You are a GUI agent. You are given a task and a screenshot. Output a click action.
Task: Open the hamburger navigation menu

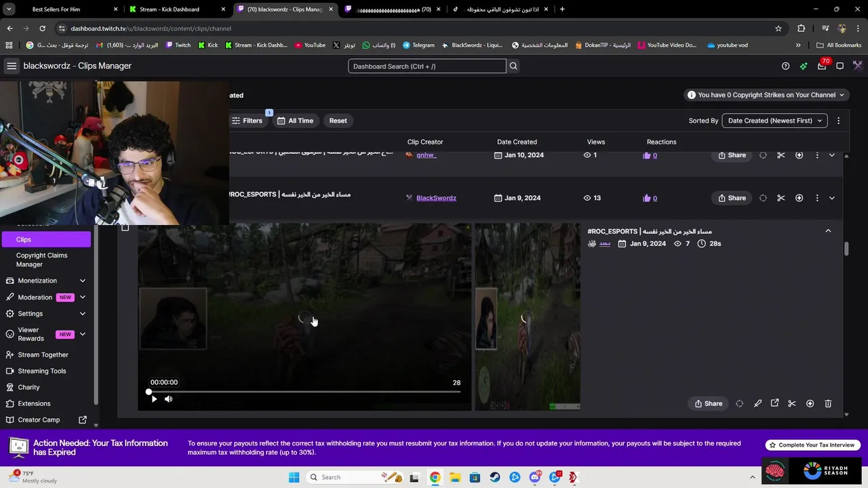12,66
